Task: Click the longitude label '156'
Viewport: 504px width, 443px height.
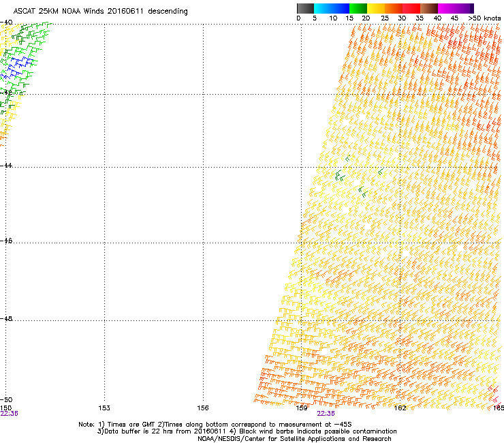Action: pyautogui.click(x=203, y=408)
